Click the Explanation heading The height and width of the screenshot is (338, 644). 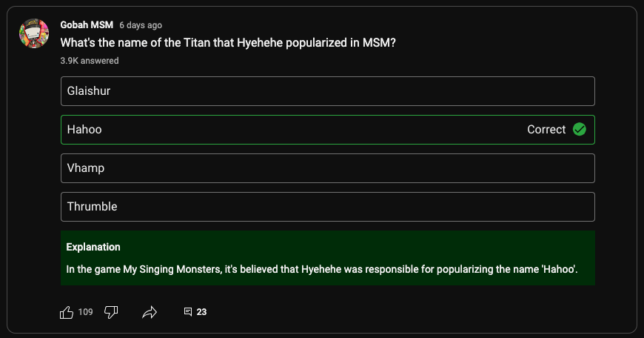(93, 247)
